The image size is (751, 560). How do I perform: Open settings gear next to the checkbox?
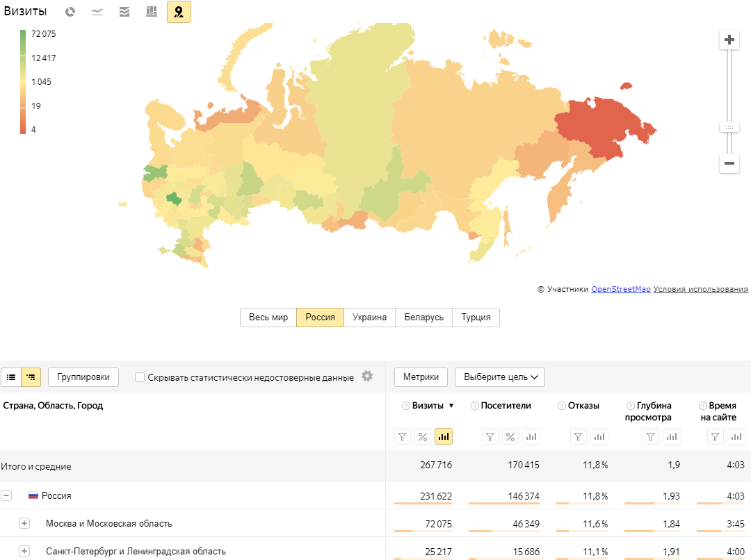point(367,377)
